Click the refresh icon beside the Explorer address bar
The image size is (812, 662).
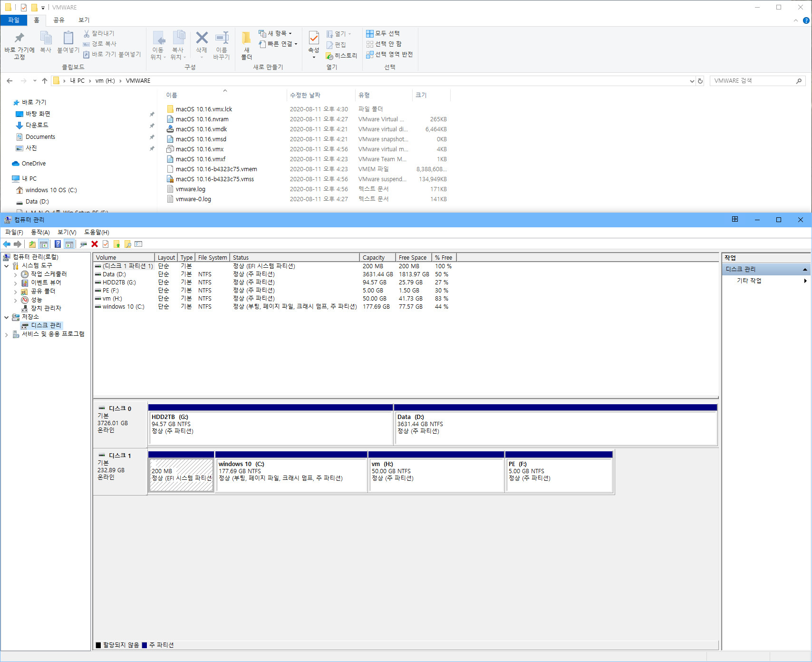pos(700,81)
